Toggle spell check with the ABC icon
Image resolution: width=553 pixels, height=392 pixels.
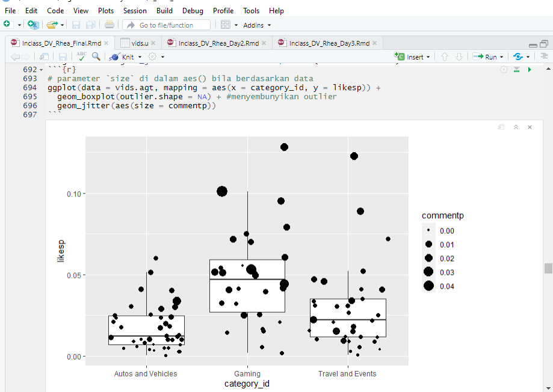click(x=81, y=56)
